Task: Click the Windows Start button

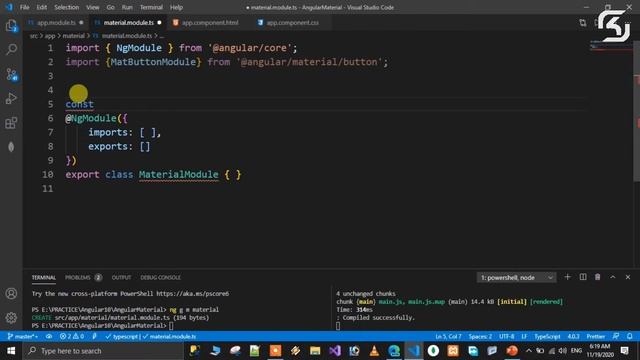Action: coord(11,351)
